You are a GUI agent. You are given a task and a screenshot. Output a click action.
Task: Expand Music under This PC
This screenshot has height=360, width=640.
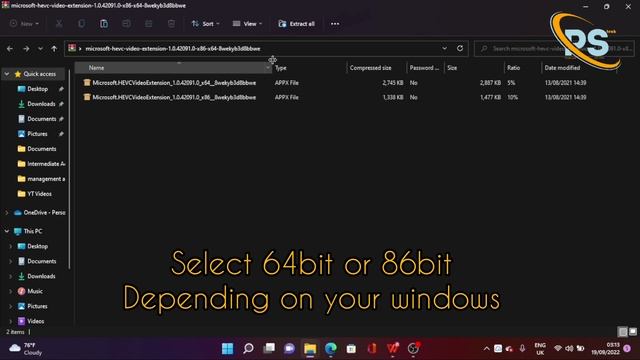click(11, 291)
